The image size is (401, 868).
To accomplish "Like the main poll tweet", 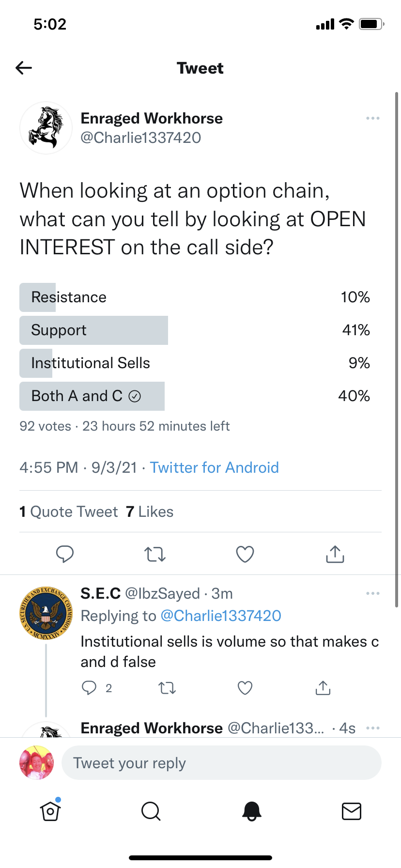I will [x=245, y=554].
